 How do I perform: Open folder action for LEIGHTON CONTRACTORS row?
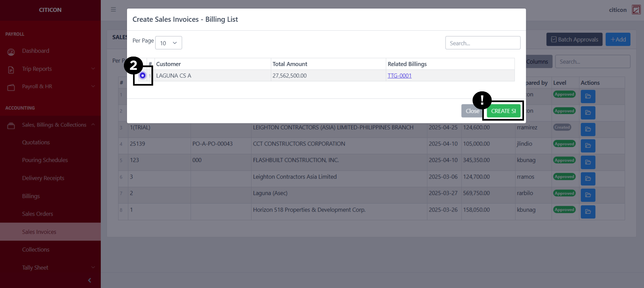pyautogui.click(x=588, y=129)
